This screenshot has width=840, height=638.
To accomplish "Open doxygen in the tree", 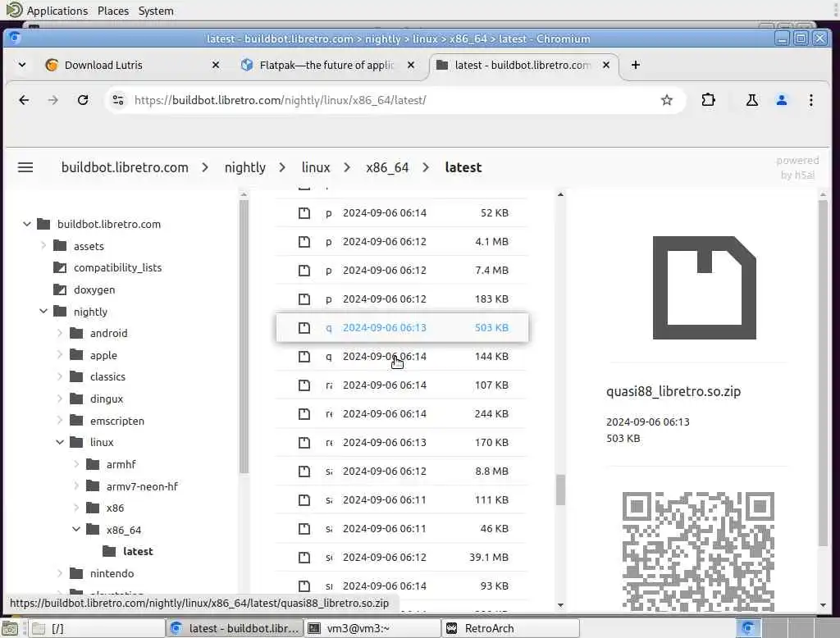I will point(94,289).
